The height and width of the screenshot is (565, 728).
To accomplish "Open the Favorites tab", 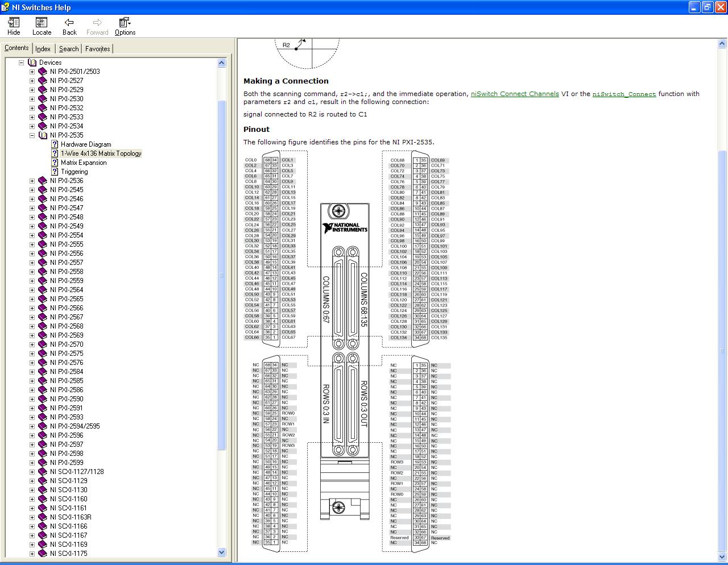I will click(97, 49).
